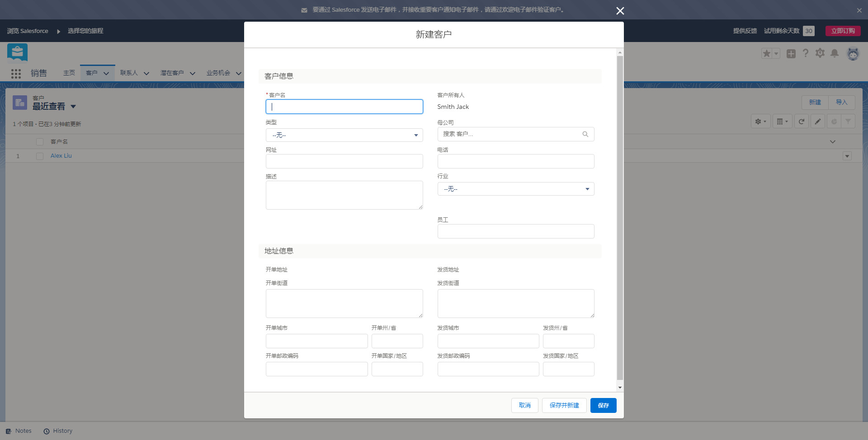Click into the 开单邮政编码 field
Screen dimensions: 868x440
317,369
